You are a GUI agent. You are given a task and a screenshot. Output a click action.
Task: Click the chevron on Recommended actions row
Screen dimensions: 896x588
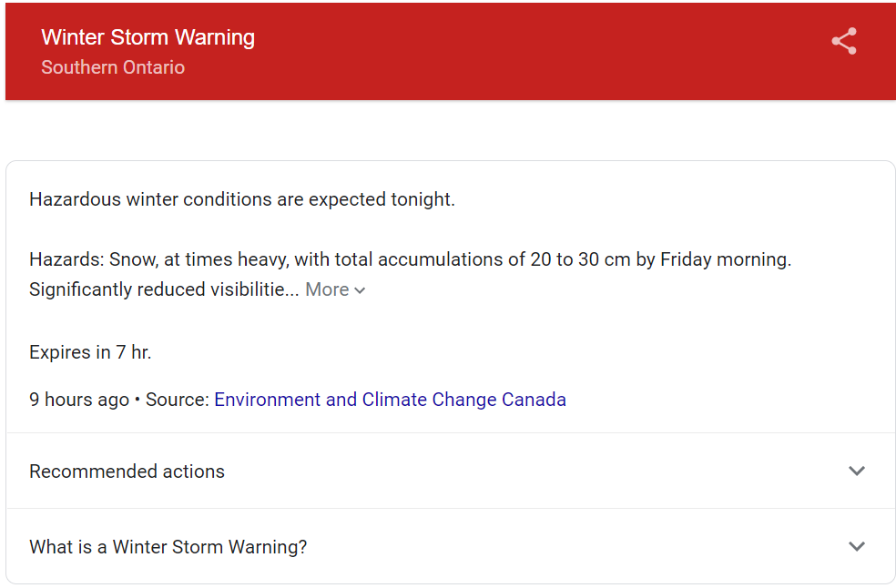coord(857,471)
